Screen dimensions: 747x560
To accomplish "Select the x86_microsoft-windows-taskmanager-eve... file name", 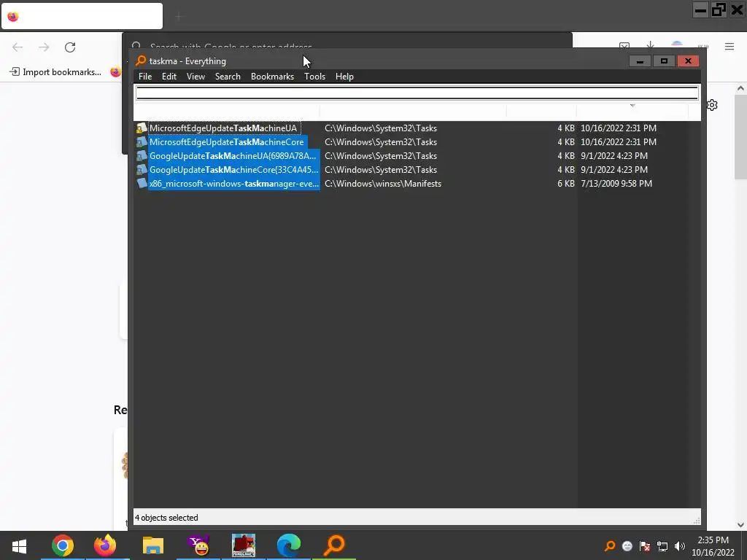I will point(234,183).
